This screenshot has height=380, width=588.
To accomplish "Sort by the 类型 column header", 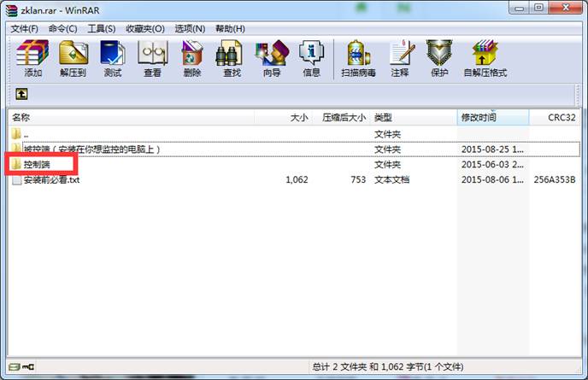I will pyautogui.click(x=414, y=118).
